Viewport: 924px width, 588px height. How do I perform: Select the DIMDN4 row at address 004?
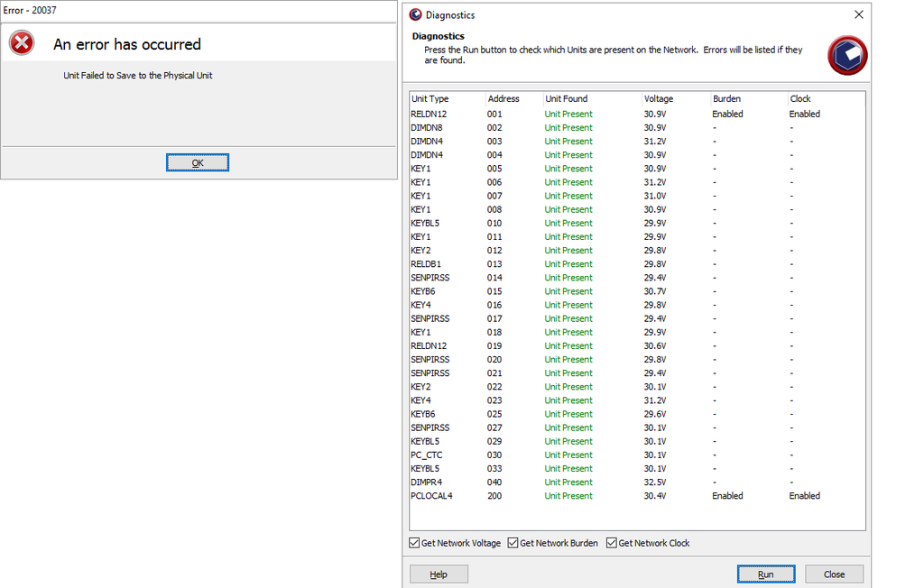click(637, 154)
